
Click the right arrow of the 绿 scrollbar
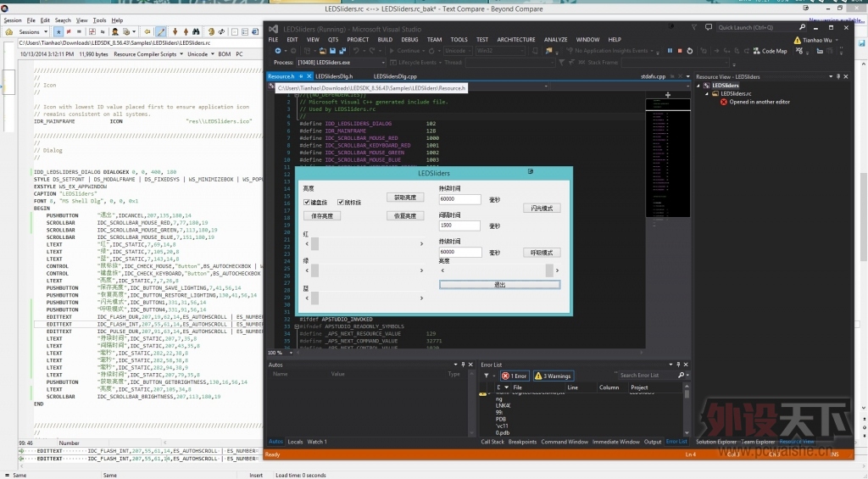[421, 270]
